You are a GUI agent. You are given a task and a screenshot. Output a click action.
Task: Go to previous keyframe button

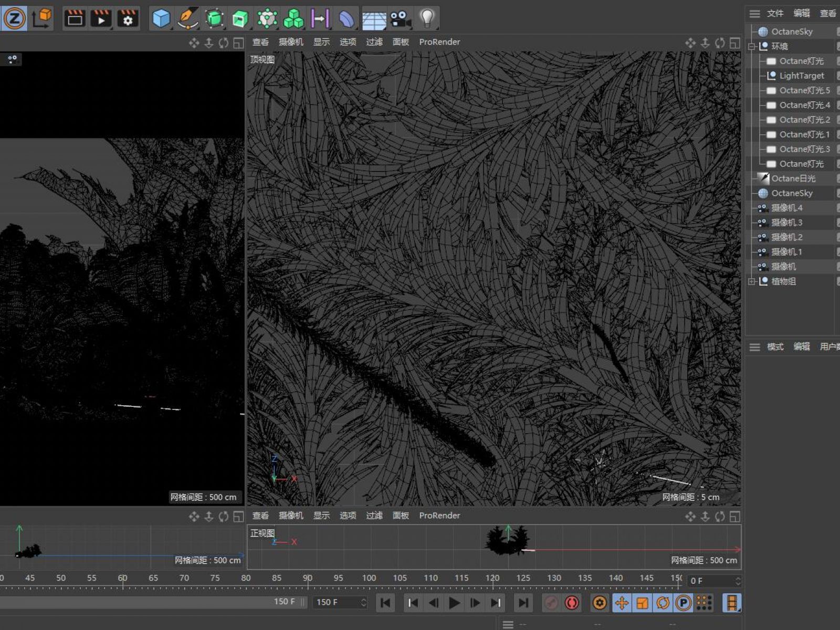point(413,603)
